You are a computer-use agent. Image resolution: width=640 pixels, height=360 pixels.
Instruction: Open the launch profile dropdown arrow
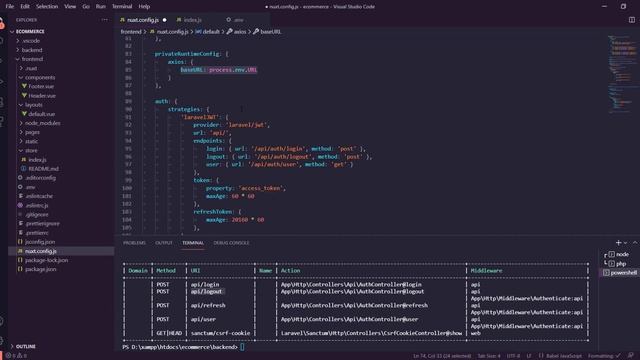(625, 243)
